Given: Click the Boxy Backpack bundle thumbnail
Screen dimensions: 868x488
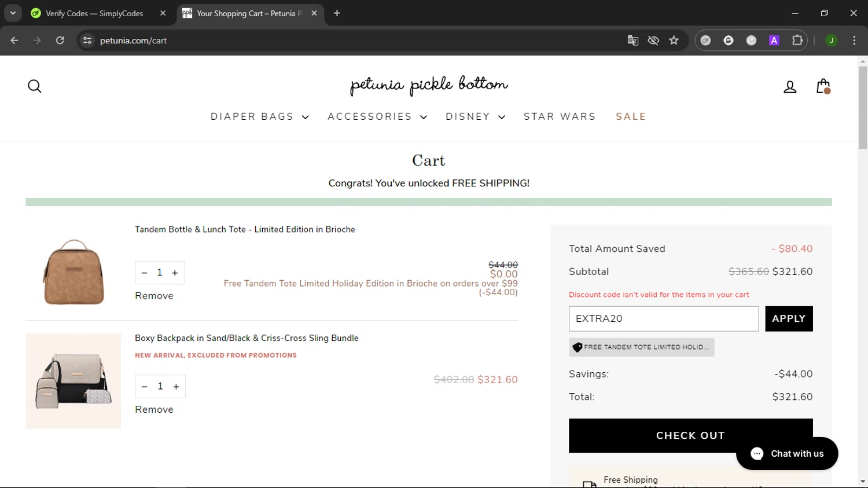Looking at the screenshot, I should click(x=73, y=381).
